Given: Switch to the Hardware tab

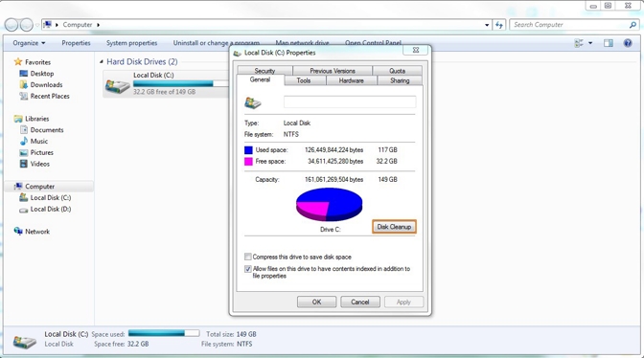Looking at the screenshot, I should [351, 80].
